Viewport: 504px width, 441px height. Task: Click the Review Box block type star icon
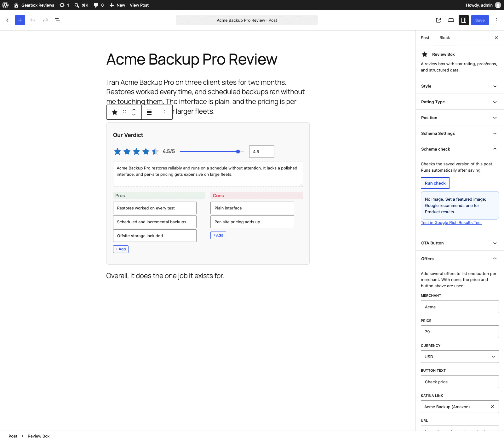(115, 112)
